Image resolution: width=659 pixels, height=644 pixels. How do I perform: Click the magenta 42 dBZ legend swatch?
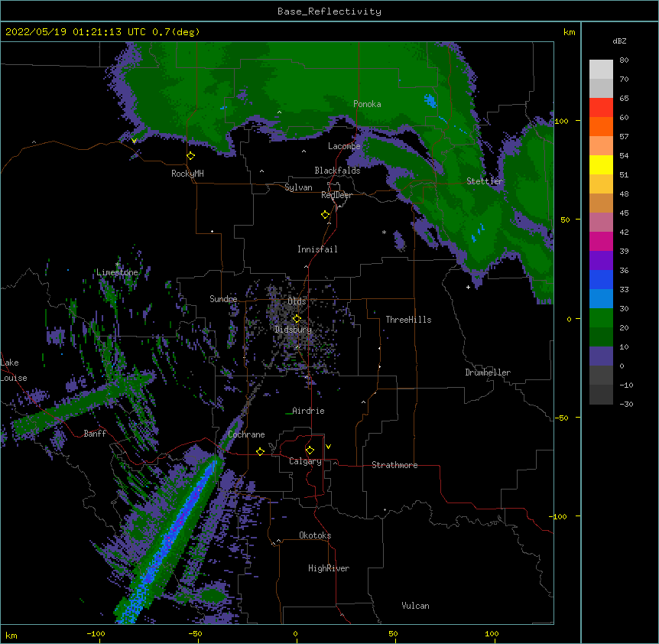pyautogui.click(x=601, y=241)
